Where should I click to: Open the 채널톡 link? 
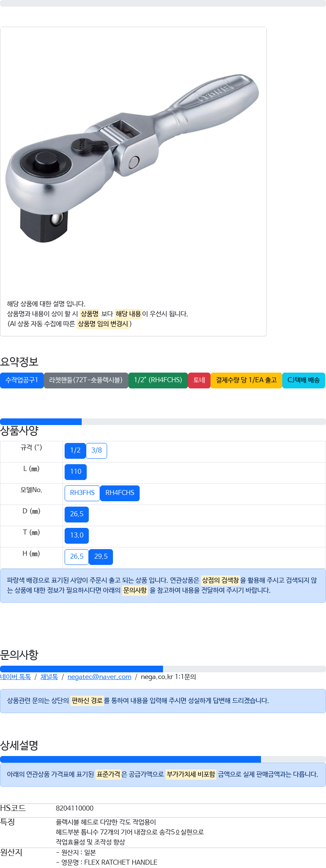pos(49,677)
